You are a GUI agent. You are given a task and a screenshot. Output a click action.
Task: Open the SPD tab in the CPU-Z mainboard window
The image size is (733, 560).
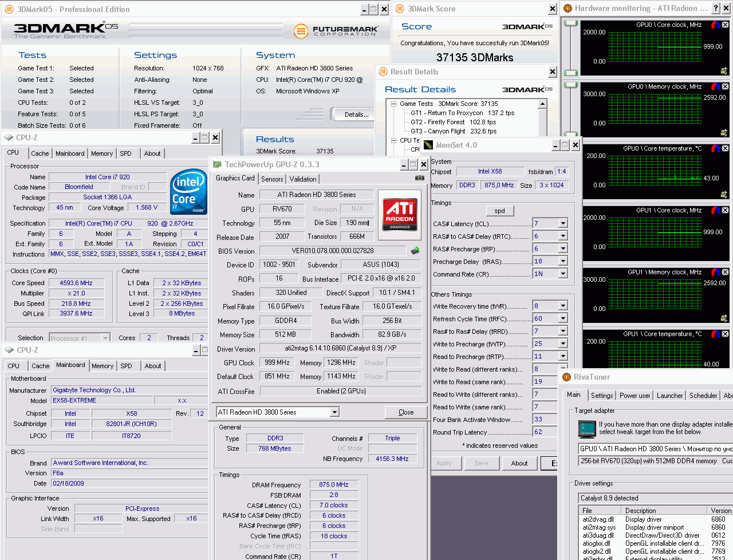tap(127, 366)
